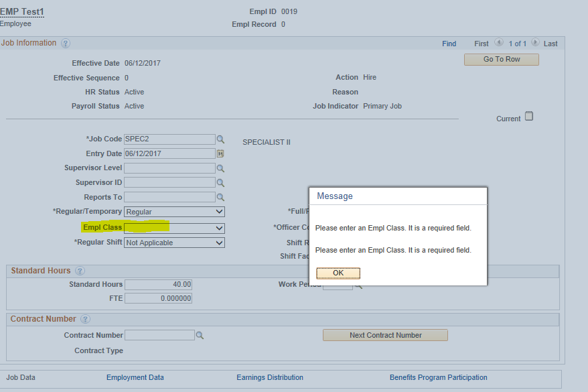The width and height of the screenshot is (588, 392).
Task: Open the Supervisor ID lookup
Action: (221, 182)
